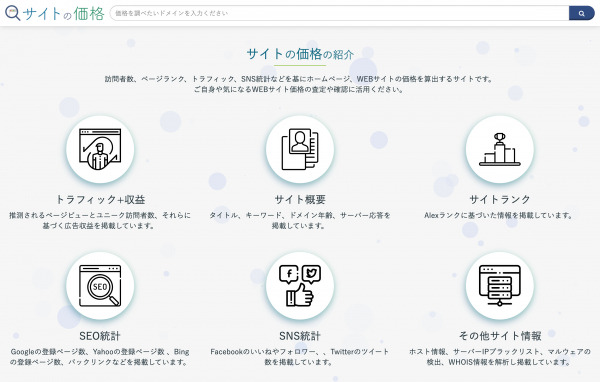This screenshot has height=382, width=600.
Task: Click the SEO magnifier icon
Action: tap(100, 286)
